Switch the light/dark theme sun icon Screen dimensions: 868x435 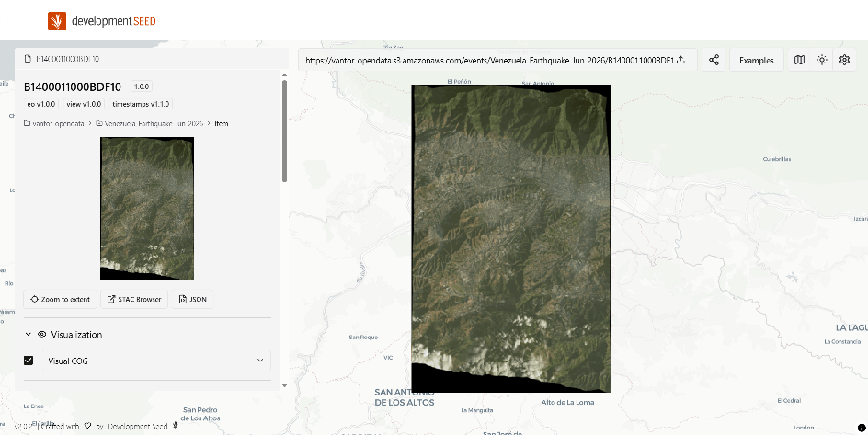point(822,60)
